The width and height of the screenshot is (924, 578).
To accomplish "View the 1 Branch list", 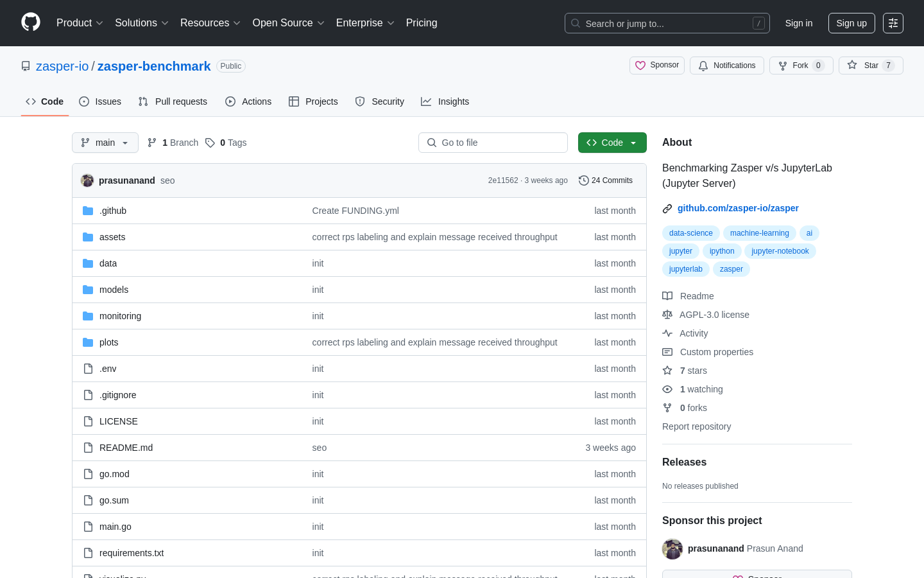I will 173,143.
